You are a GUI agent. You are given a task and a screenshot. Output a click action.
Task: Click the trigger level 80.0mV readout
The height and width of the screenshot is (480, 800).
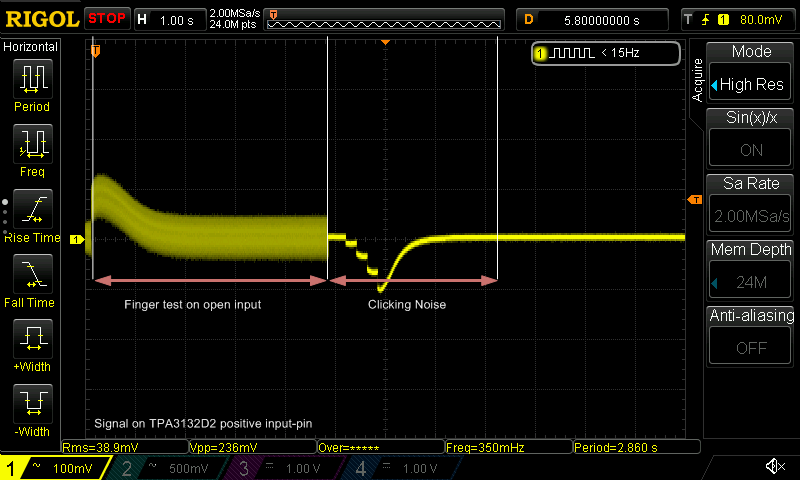pos(760,18)
